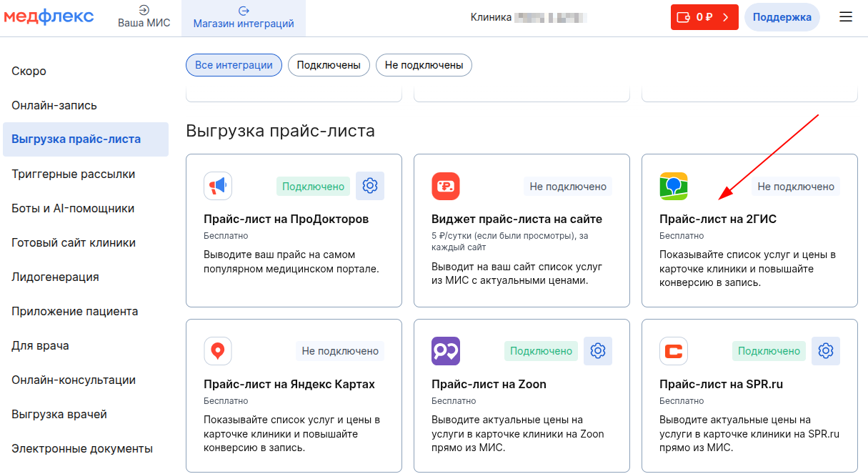Click the SPR.ru price list gear icon
The image size is (868, 474).
point(826,350)
